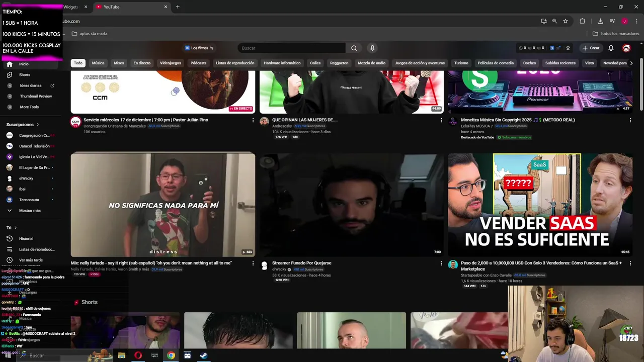This screenshot has height=362, width=644.
Task: Open File Explorer from the taskbar
Action: (x=121, y=355)
